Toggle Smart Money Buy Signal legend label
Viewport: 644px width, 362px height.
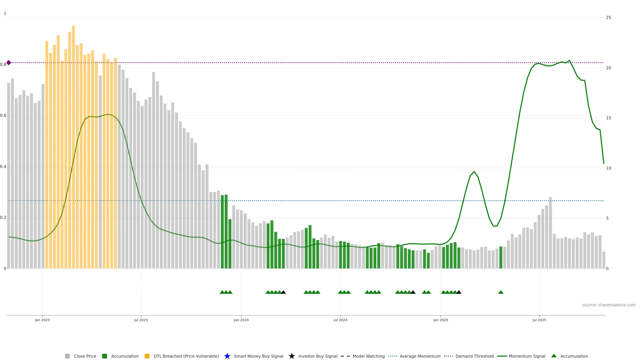[258, 356]
